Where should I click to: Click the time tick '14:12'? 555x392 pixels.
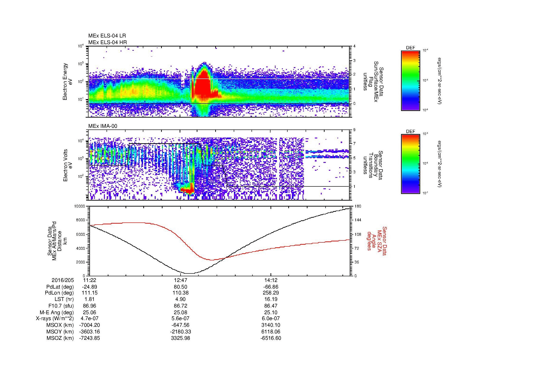[x=271, y=280]
